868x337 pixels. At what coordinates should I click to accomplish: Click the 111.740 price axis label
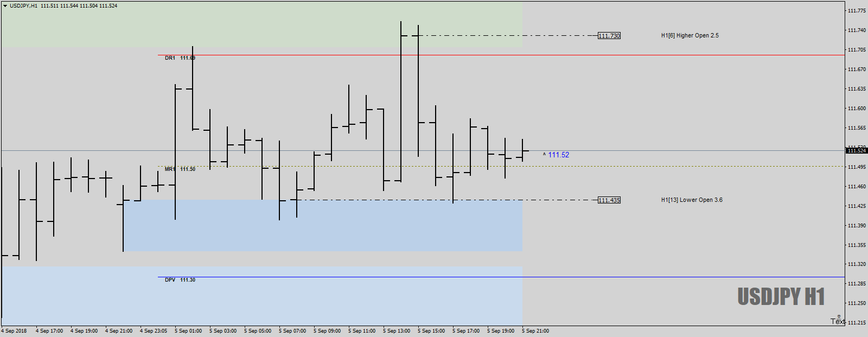[x=857, y=30]
